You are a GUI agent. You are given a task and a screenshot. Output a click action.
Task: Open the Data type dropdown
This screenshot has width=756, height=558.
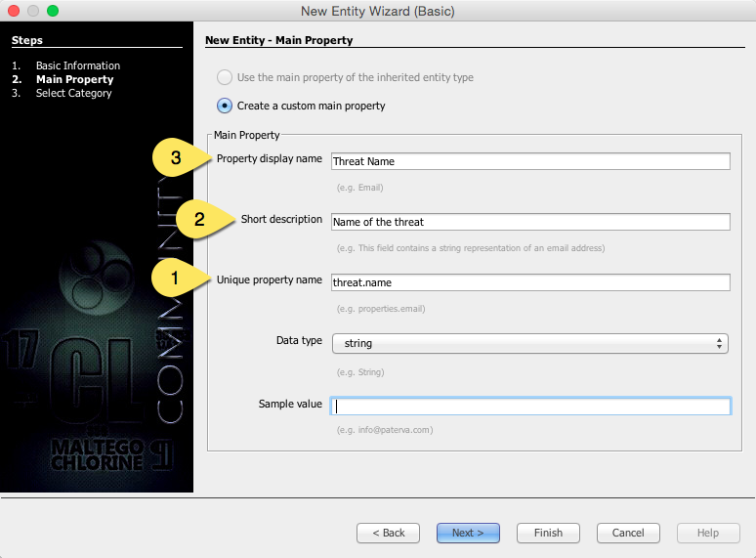pos(529,343)
